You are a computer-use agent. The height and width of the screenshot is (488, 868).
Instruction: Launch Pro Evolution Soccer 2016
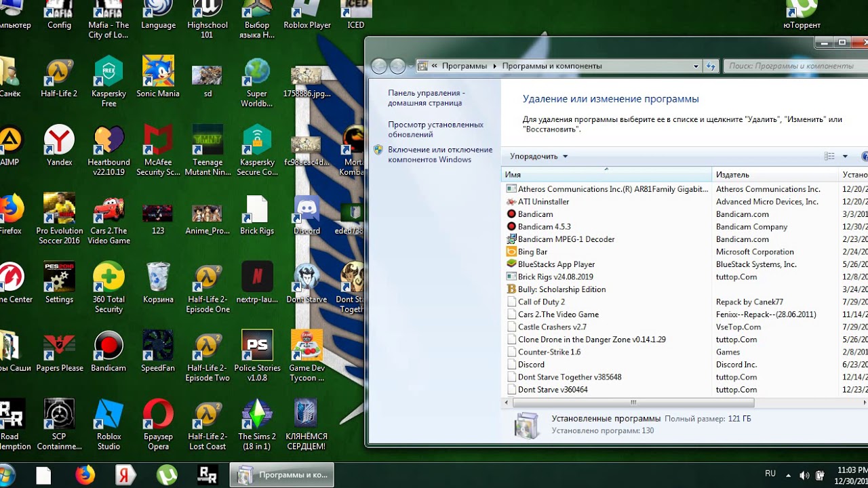[x=59, y=220]
